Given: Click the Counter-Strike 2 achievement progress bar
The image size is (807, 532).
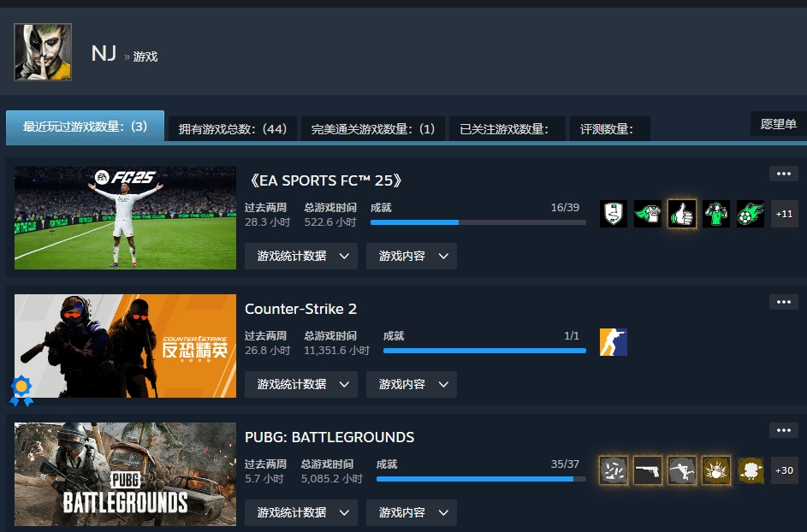Looking at the screenshot, I should click(485, 351).
